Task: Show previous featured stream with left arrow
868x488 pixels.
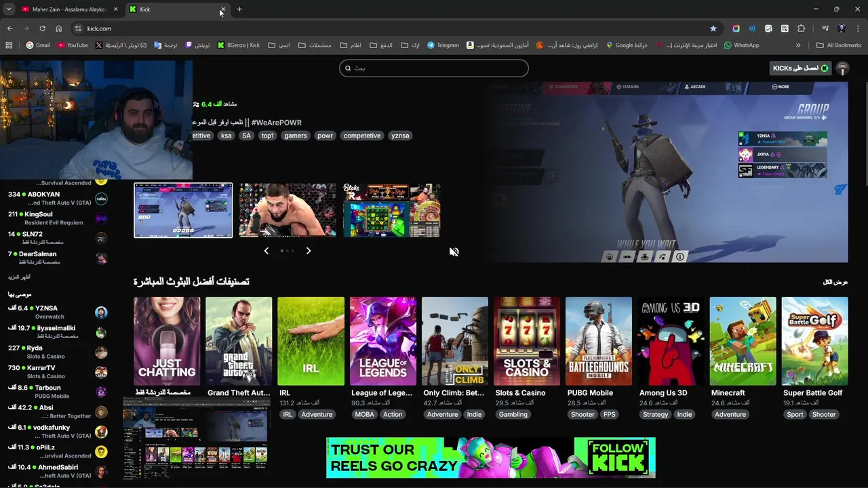Action: point(267,251)
